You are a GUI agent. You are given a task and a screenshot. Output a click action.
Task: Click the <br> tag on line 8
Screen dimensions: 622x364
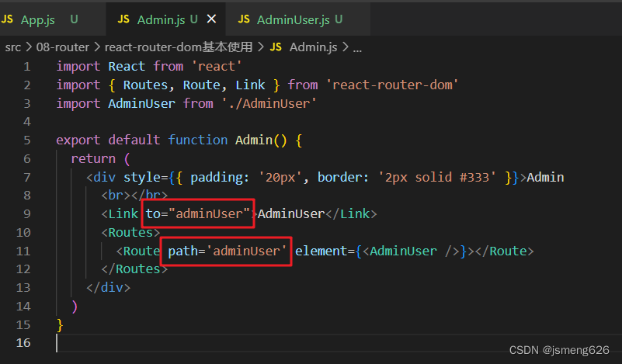tap(116, 196)
